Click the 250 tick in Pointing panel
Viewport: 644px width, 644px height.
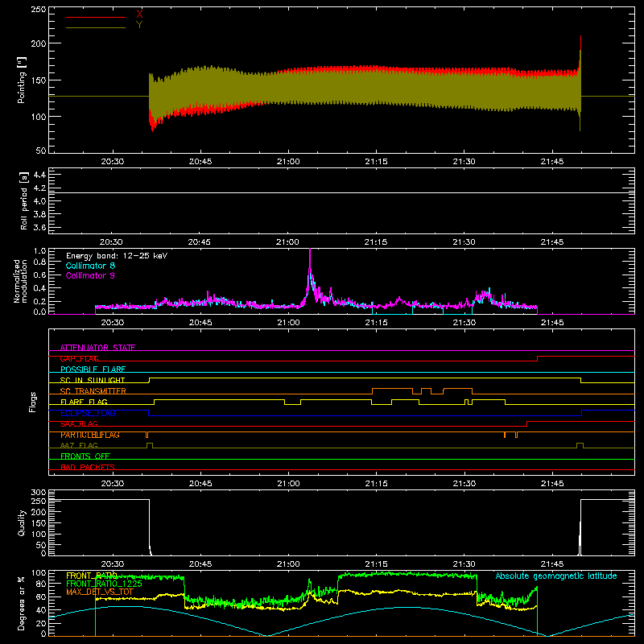[39, 9]
